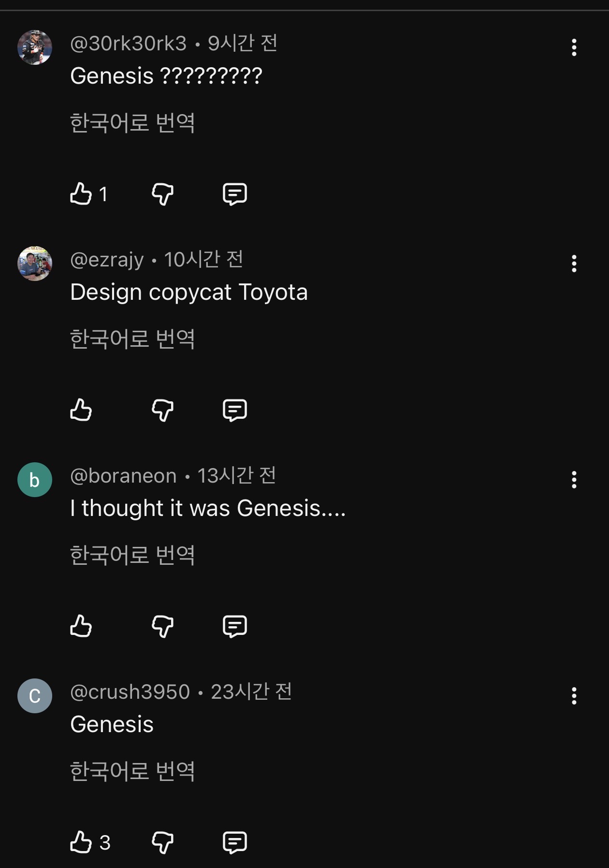Like the comment by @boraneon
Viewport: 609px width, 868px height.
tap(81, 626)
